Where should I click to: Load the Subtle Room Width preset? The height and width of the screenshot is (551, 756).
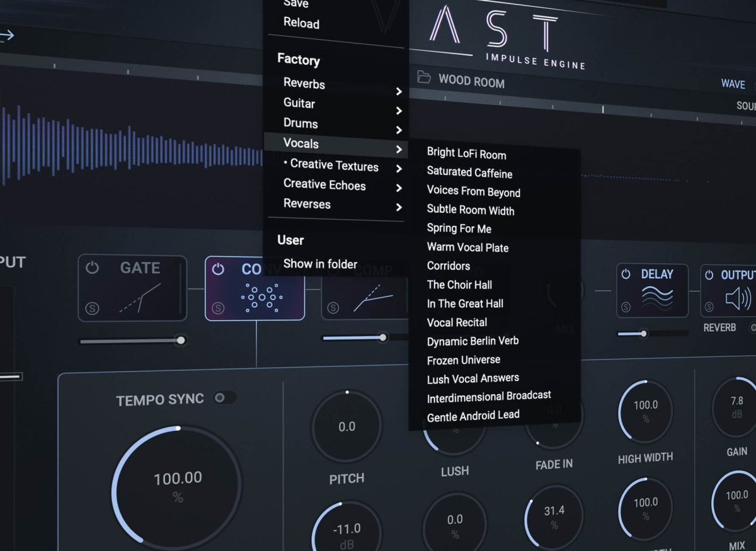pyautogui.click(x=470, y=210)
